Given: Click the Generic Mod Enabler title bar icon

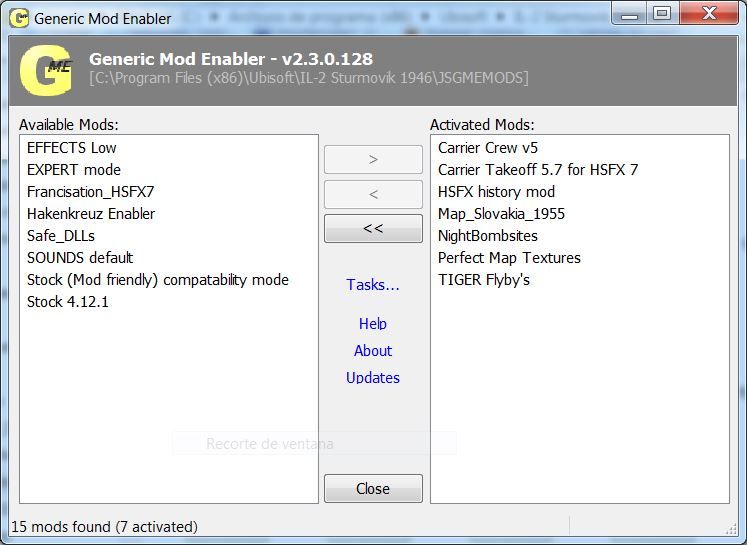Looking at the screenshot, I should tap(17, 18).
